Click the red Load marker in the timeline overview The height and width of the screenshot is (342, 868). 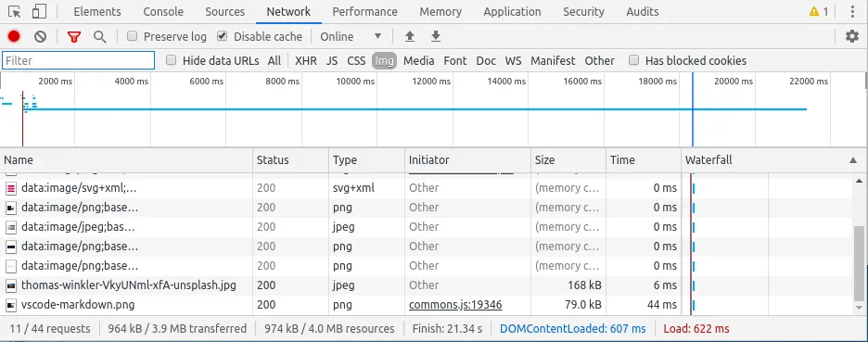[x=22, y=119]
